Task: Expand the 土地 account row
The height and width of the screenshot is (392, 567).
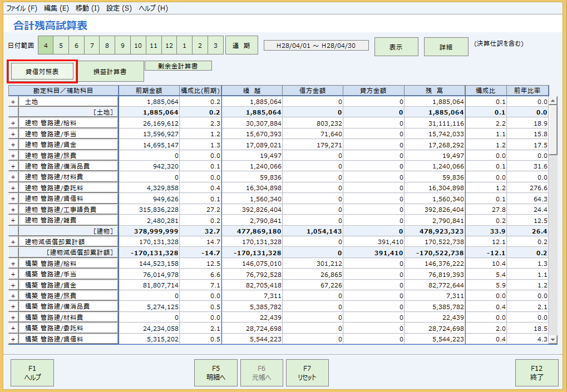Action: click(x=14, y=101)
